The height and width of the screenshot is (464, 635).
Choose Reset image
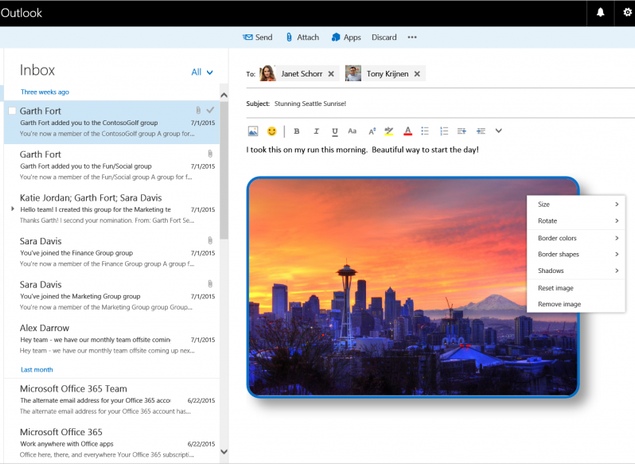coord(576,288)
